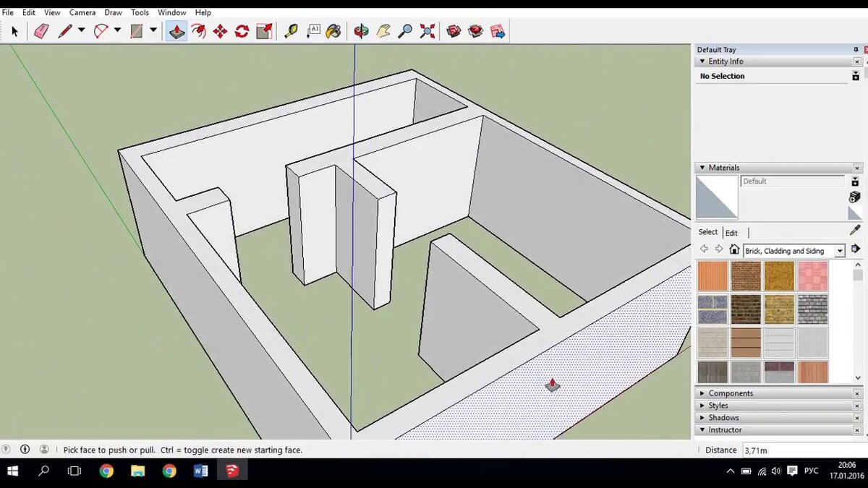Click the current material preview thumbnail
This screenshot has width=868, height=488.
click(717, 197)
